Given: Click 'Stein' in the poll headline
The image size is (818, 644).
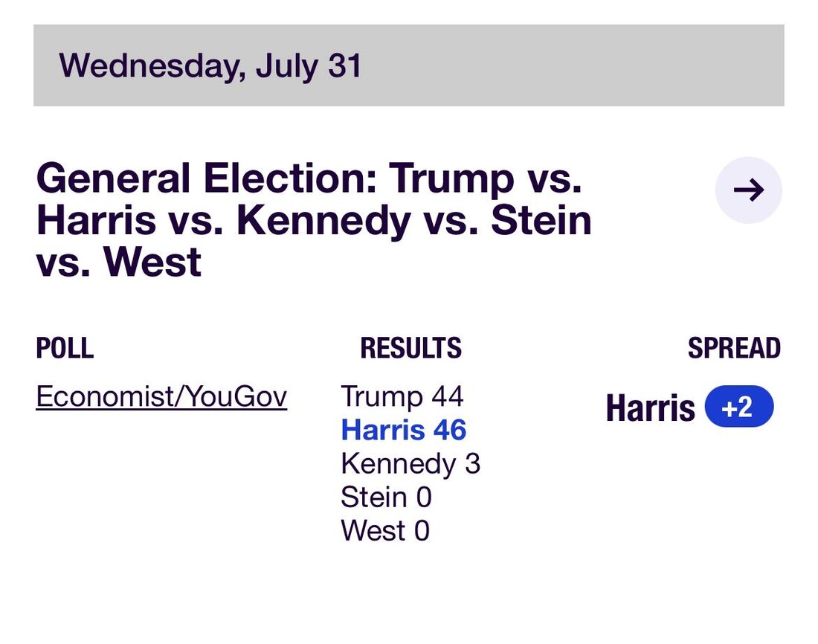Looking at the screenshot, I should 542,221.
